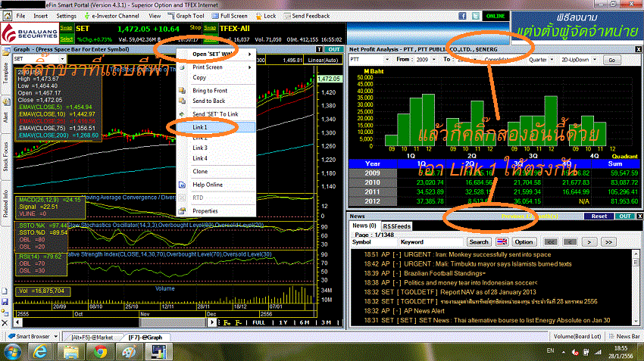Open Paint from taskbar

tap(129, 352)
